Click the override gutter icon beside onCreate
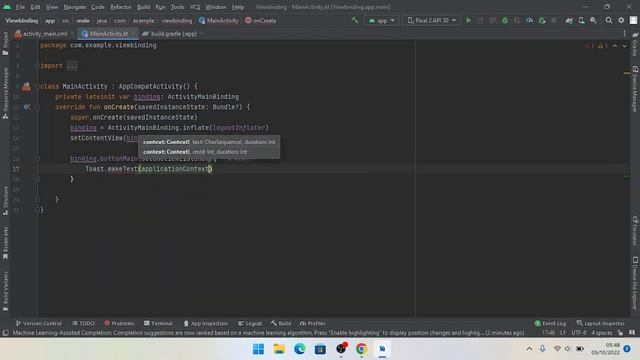The height and width of the screenshot is (360, 640). pyautogui.click(x=26, y=107)
